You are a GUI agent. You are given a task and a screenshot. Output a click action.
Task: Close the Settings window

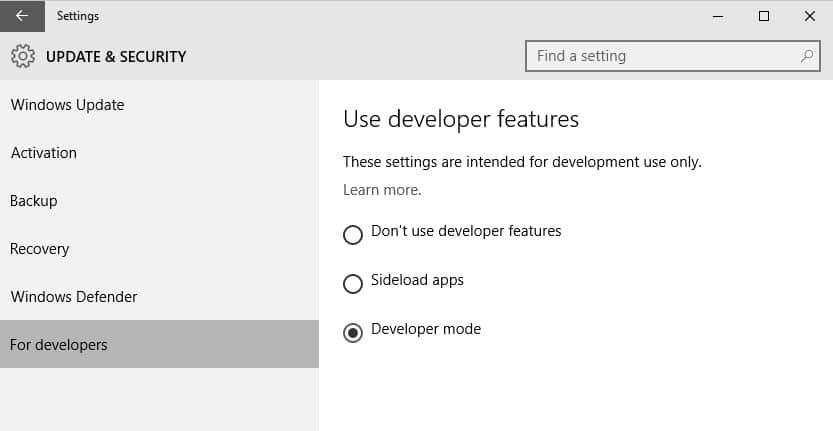point(809,16)
